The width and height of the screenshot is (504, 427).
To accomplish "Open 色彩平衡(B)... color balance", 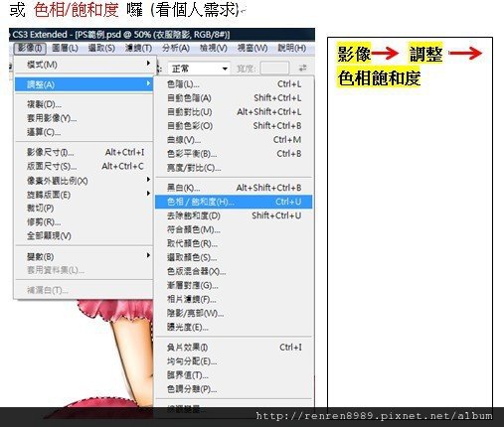I will [x=234, y=154].
